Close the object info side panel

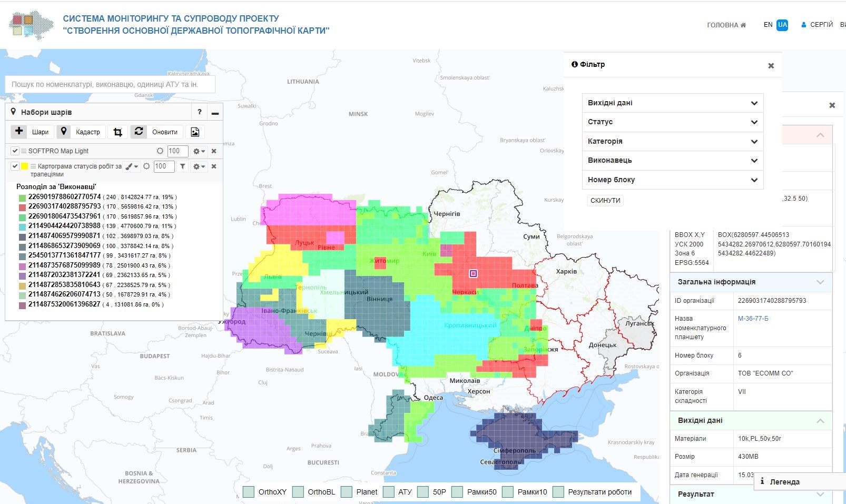click(832, 105)
